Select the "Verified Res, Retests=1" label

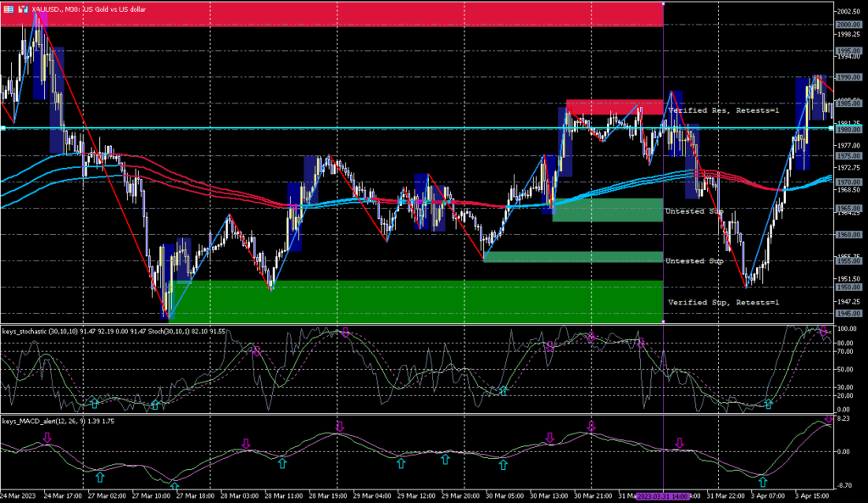[x=722, y=111]
